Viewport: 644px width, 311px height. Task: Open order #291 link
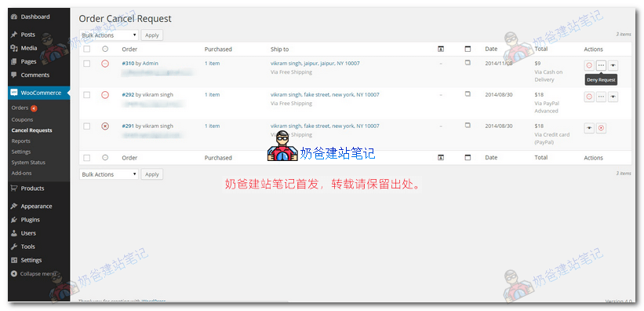click(128, 126)
